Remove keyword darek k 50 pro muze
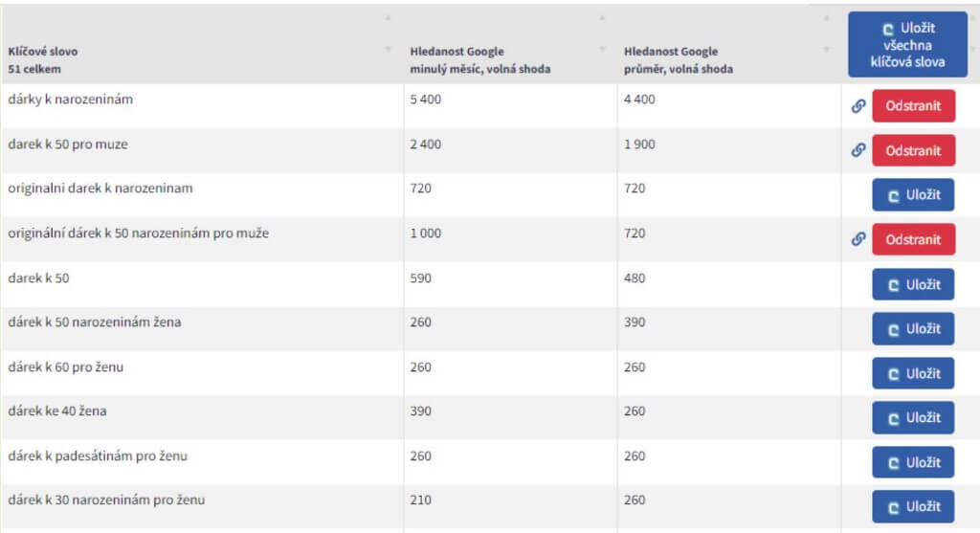This screenshot has width=980, height=533. point(913,150)
